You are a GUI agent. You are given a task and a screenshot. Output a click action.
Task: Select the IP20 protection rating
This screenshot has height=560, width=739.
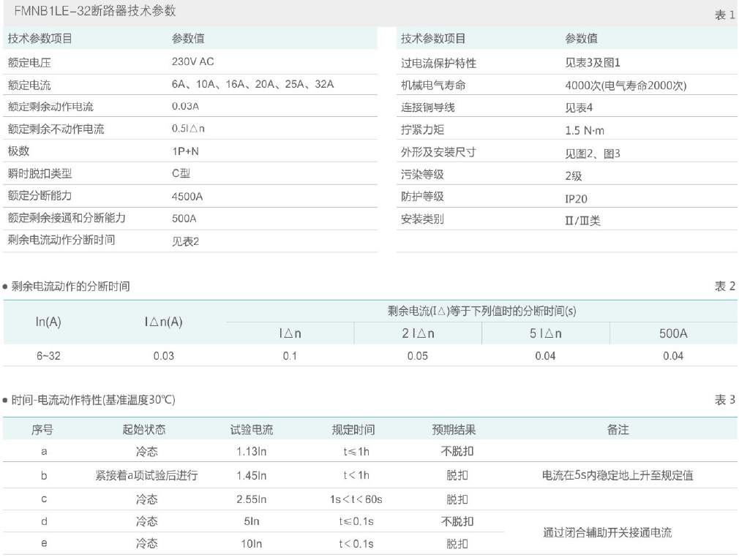click(x=576, y=197)
